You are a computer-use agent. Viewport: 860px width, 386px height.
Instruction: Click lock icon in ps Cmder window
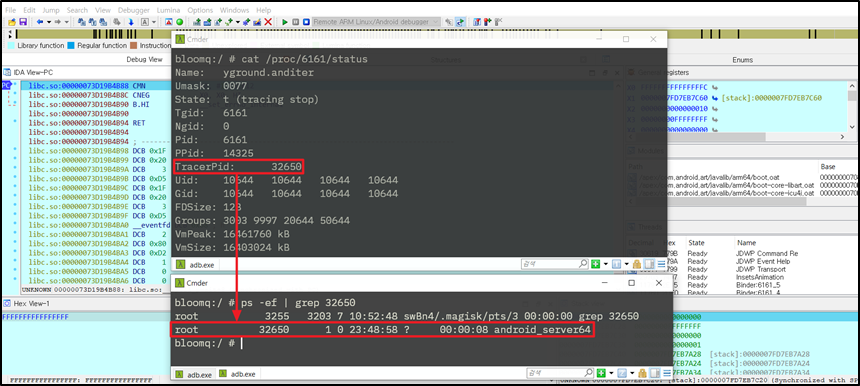[642, 373]
